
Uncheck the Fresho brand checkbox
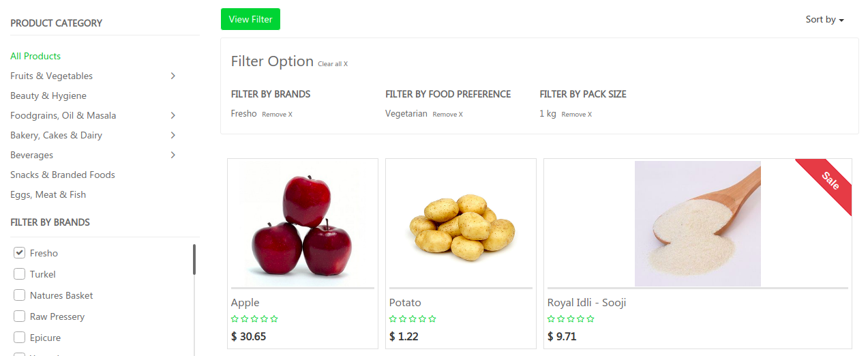coord(20,253)
